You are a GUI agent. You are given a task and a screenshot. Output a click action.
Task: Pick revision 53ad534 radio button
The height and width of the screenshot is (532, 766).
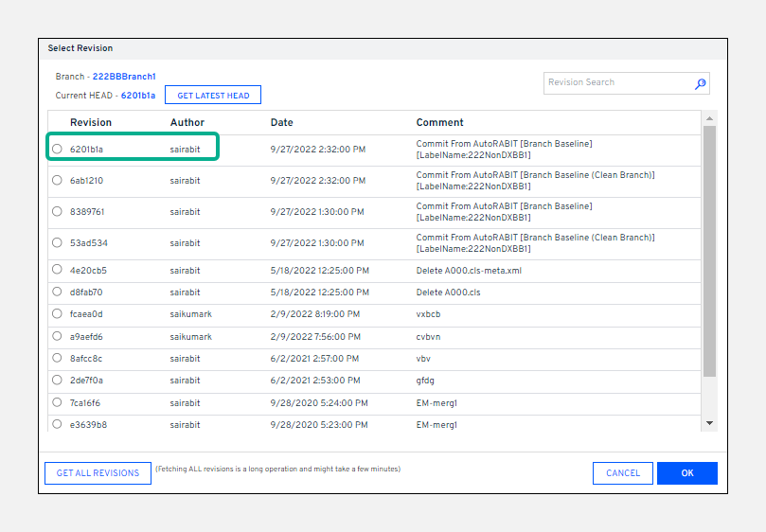click(x=57, y=243)
